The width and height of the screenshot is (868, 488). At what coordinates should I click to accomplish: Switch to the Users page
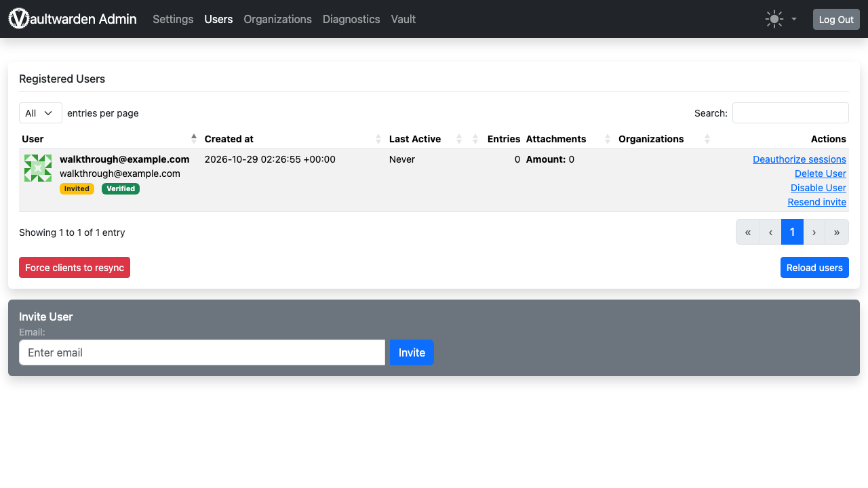coord(218,19)
